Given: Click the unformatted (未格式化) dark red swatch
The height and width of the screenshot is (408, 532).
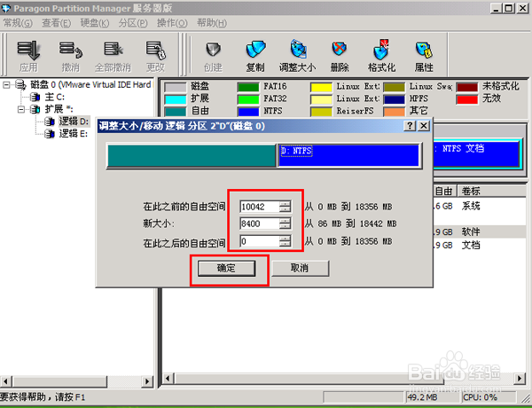Looking at the screenshot, I should 467,87.
